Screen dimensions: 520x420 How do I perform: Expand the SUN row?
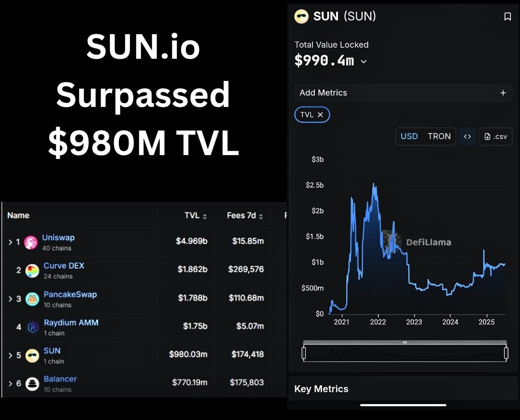tap(10, 355)
